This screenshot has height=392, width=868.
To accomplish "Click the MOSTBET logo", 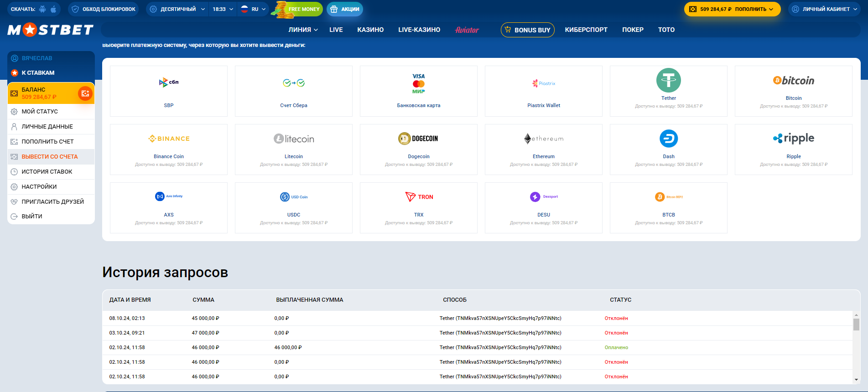I will pos(50,30).
